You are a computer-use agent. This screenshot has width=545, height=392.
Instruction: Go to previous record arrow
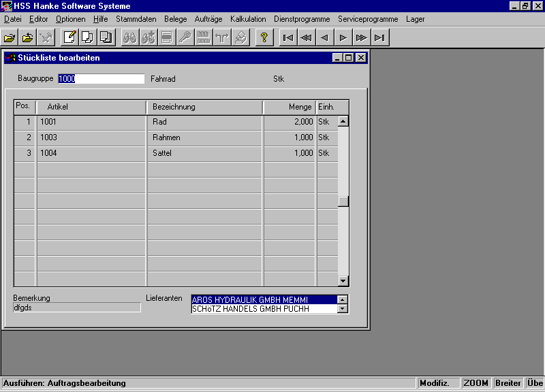[325, 37]
